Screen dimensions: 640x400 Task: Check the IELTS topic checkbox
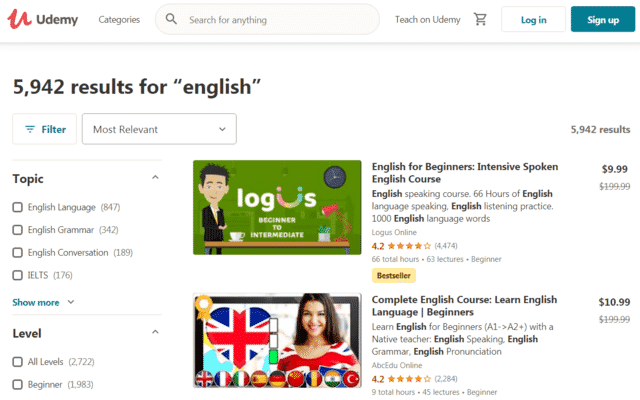[18, 275]
